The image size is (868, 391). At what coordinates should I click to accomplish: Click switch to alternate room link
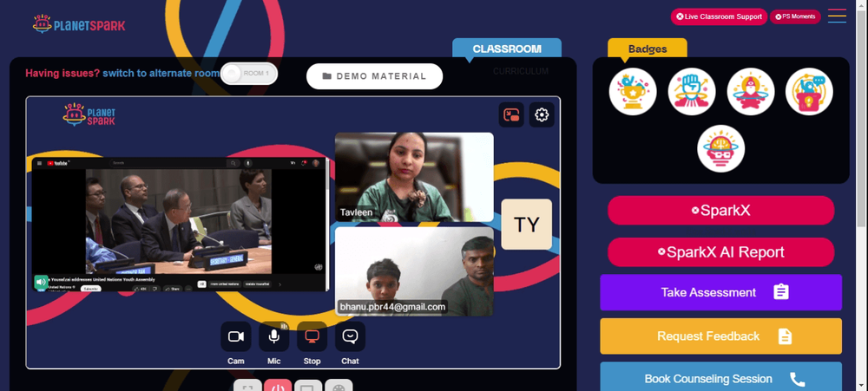tap(161, 74)
